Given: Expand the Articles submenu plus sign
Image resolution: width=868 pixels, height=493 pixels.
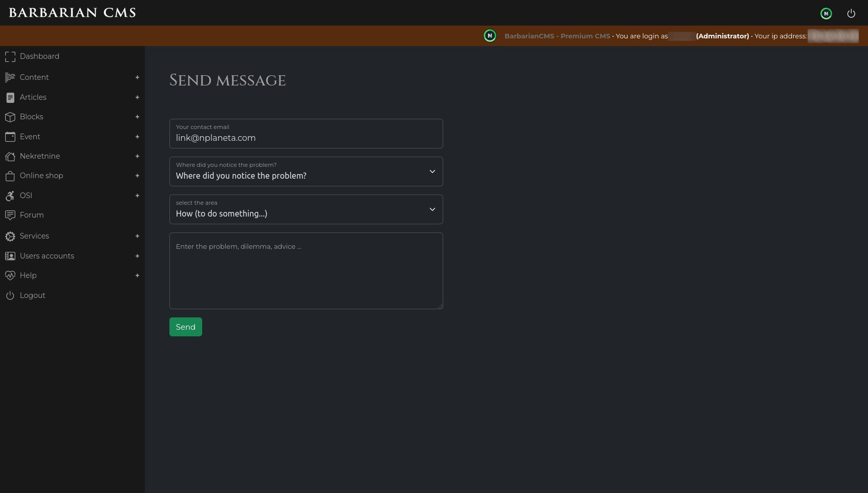Looking at the screenshot, I should pyautogui.click(x=137, y=97).
